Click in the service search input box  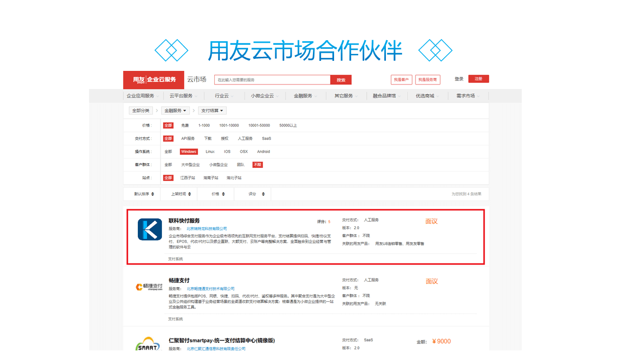pyautogui.click(x=272, y=80)
